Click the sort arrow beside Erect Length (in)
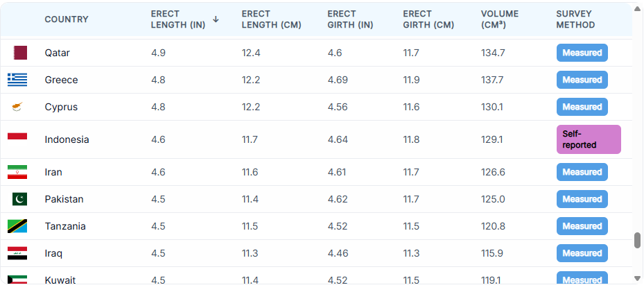 tap(216, 19)
